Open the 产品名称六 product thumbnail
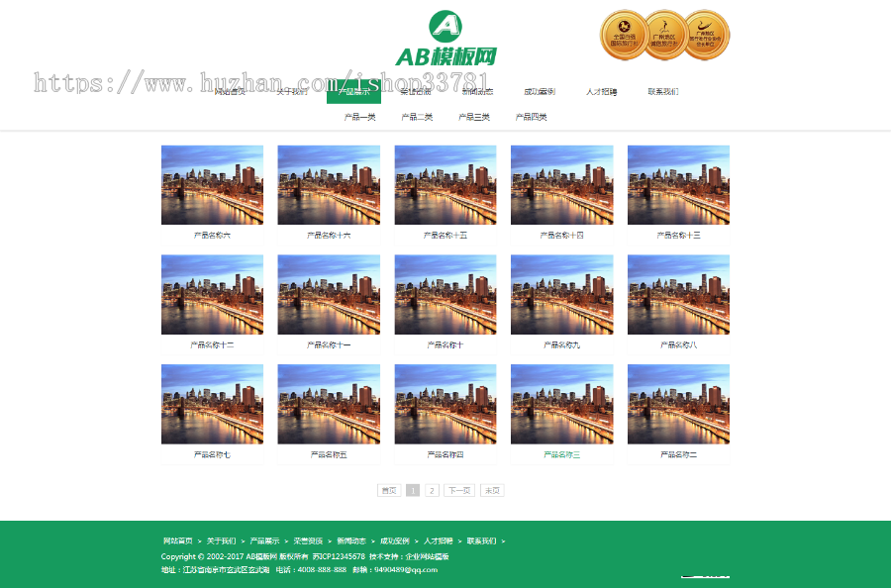Screen dimensions: 891x588 click(211, 185)
